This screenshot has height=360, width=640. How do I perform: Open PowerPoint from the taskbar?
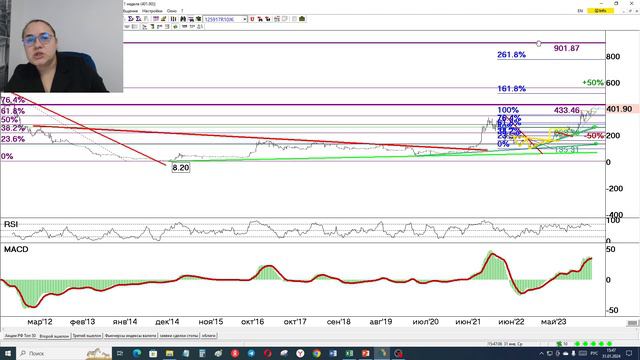(365, 353)
